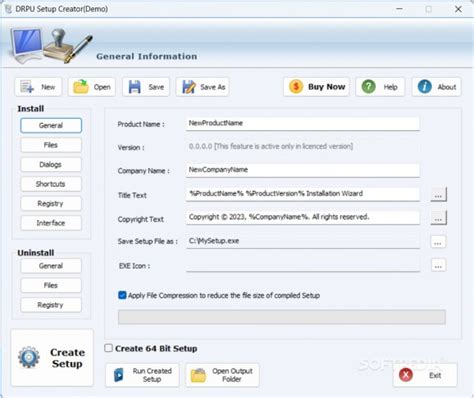This screenshot has height=398, width=474.
Task: Click the Buy Now dollar coin icon
Action: click(x=296, y=87)
